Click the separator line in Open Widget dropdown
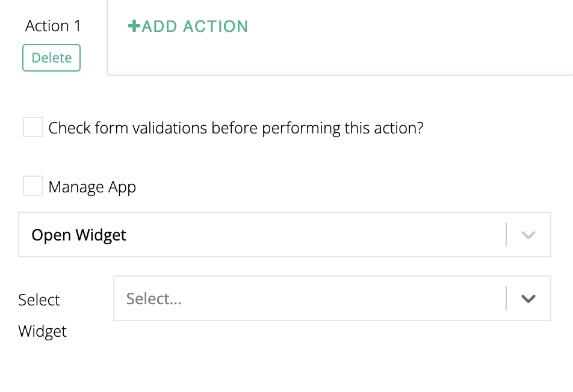Screen dimensions: 573x392 506,234
